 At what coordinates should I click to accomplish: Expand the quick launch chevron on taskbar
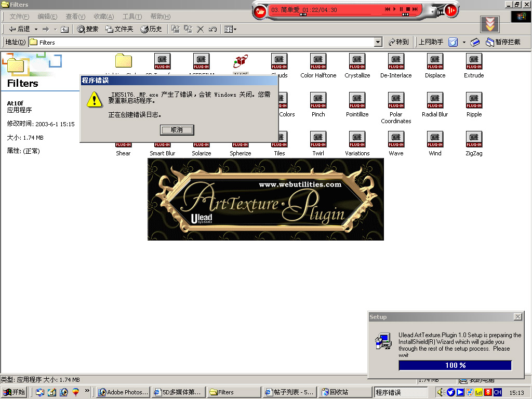[x=87, y=391]
